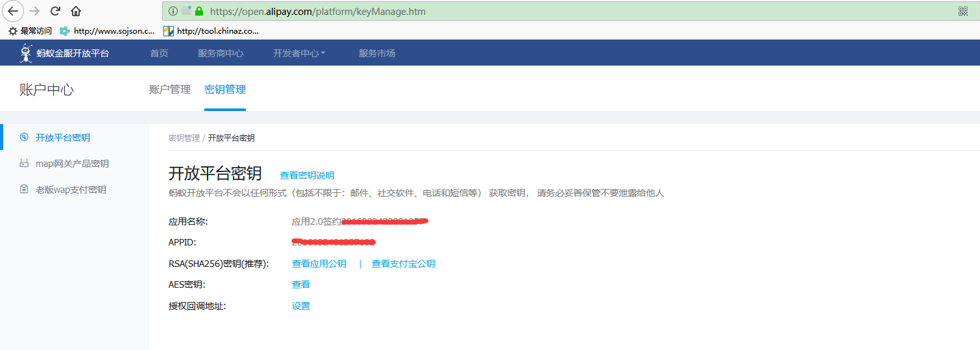Click 密钥管理 in the breadcrumb
The image size is (980, 350).
(184, 138)
